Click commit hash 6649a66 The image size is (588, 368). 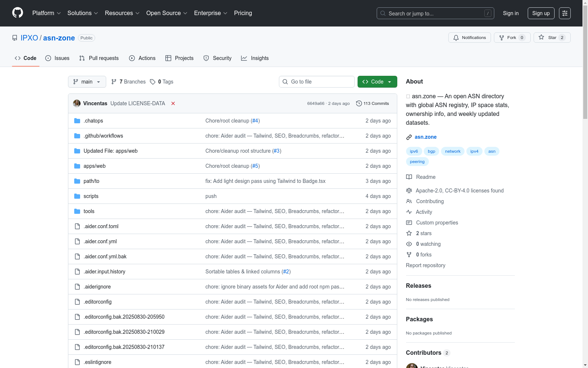coord(316,103)
